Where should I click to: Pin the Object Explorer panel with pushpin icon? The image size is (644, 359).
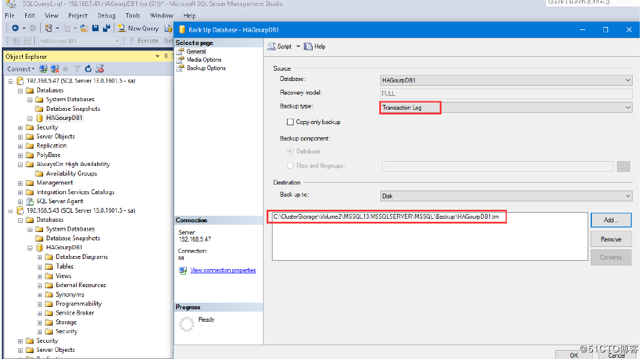pyautogui.click(x=166, y=56)
